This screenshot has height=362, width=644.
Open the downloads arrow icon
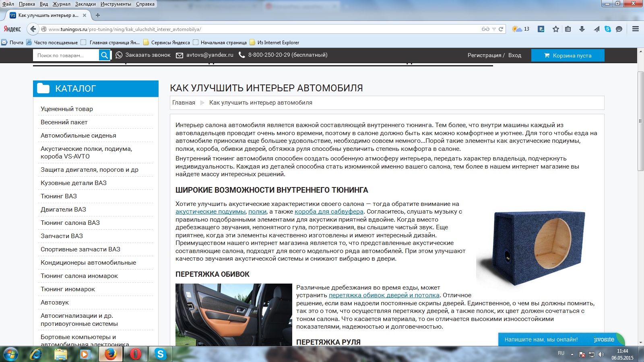click(x=582, y=29)
